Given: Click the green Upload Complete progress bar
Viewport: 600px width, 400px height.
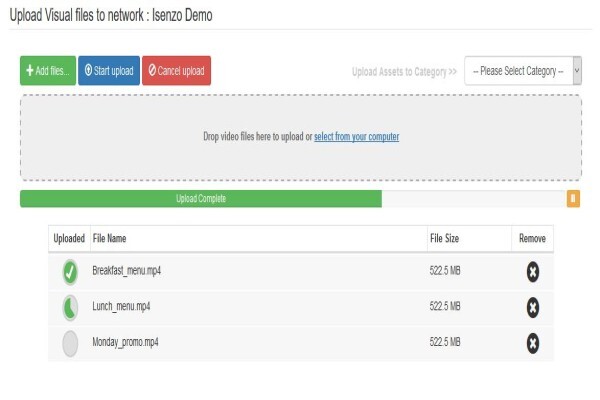Looking at the screenshot, I should click(x=201, y=199).
